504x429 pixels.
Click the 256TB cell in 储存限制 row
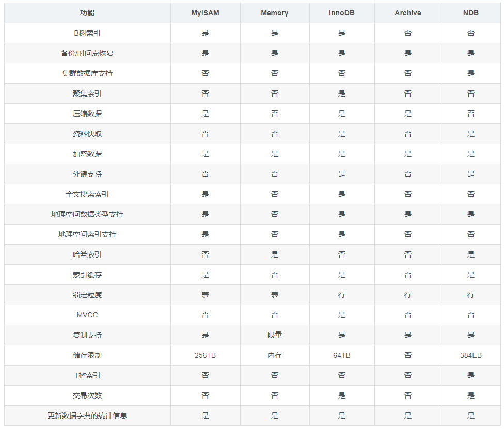coord(205,355)
